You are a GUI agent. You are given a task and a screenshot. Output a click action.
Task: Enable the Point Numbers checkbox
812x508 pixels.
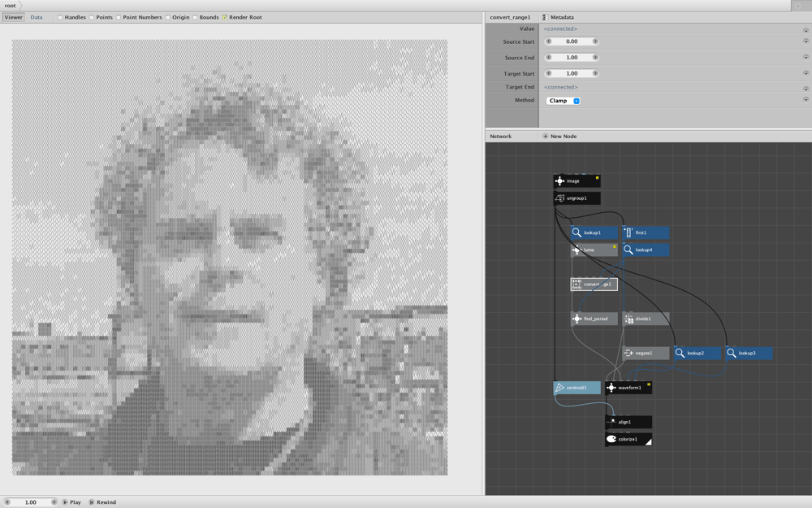(119, 17)
